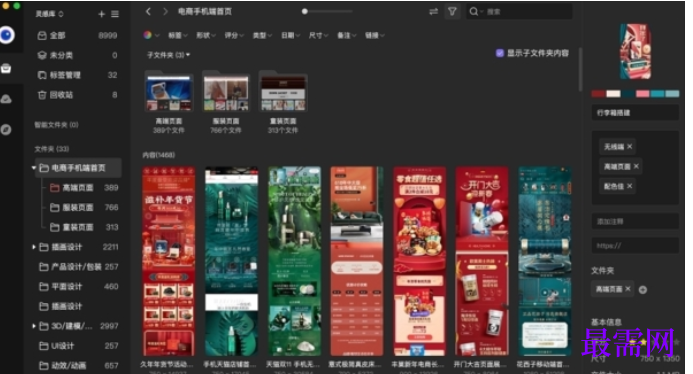Click the magnifier search icon
Image resolution: width=693 pixels, height=374 pixels.
click(473, 11)
